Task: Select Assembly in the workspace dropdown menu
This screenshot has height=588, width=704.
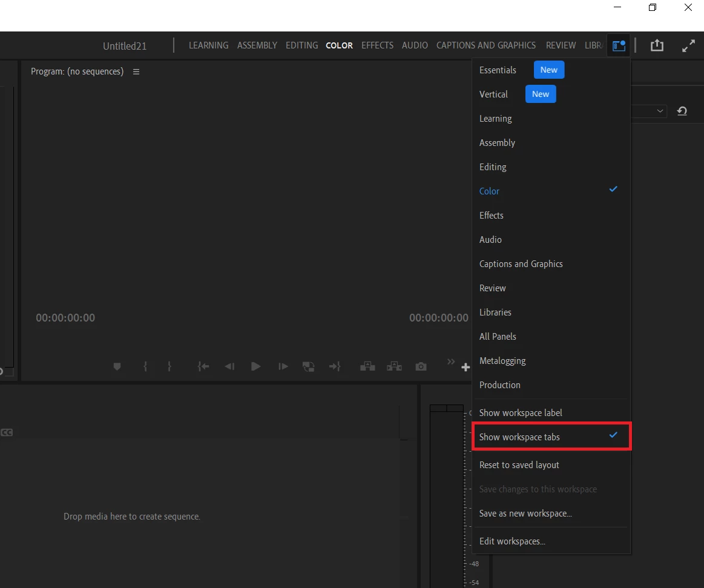Action: (x=551, y=143)
